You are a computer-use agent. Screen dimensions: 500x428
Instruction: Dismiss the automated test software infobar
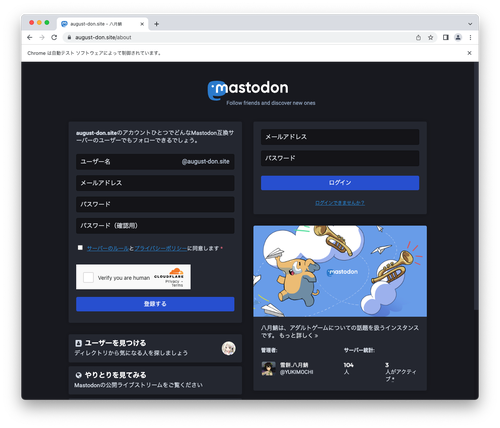[469, 53]
